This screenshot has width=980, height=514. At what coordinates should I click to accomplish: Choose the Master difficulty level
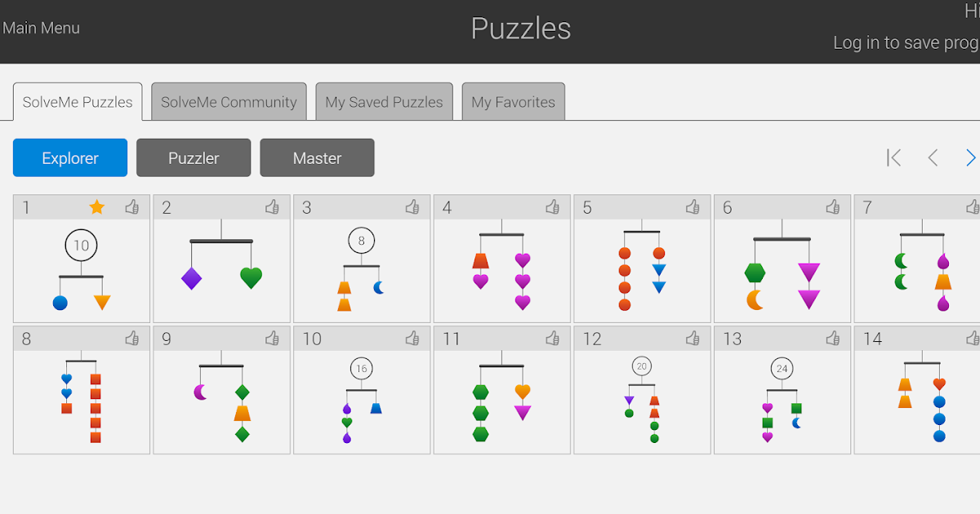pos(317,157)
